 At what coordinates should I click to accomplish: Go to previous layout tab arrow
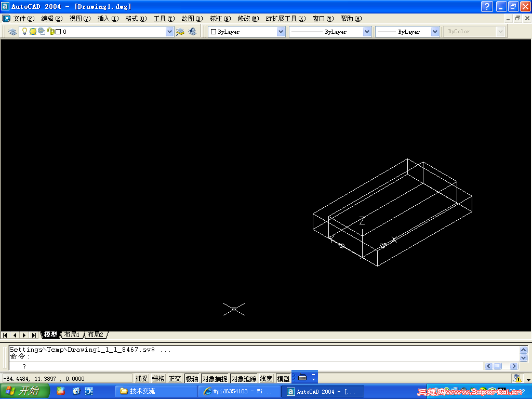15,335
